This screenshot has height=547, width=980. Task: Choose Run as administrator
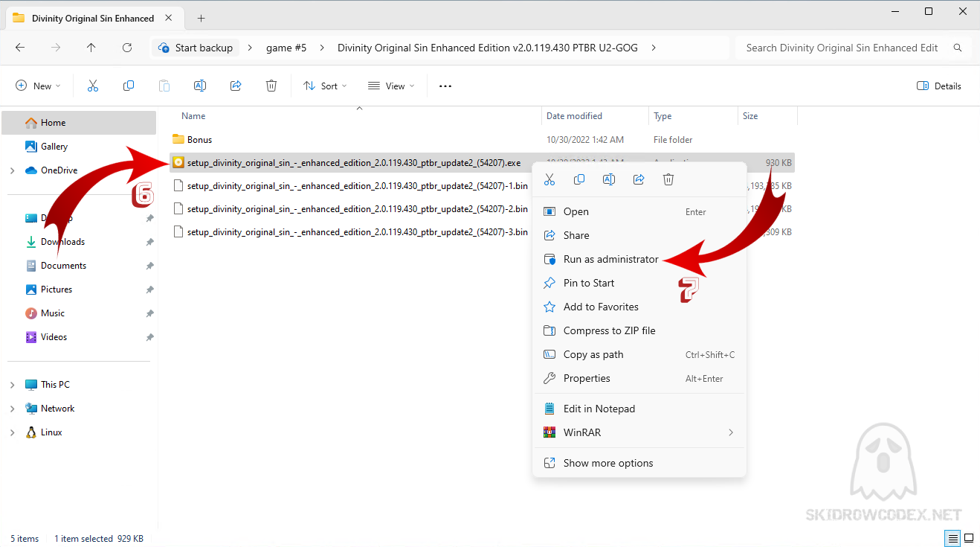click(x=639, y=259)
